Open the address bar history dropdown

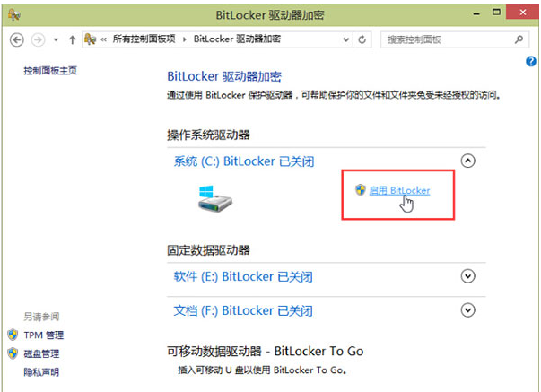pos(345,39)
